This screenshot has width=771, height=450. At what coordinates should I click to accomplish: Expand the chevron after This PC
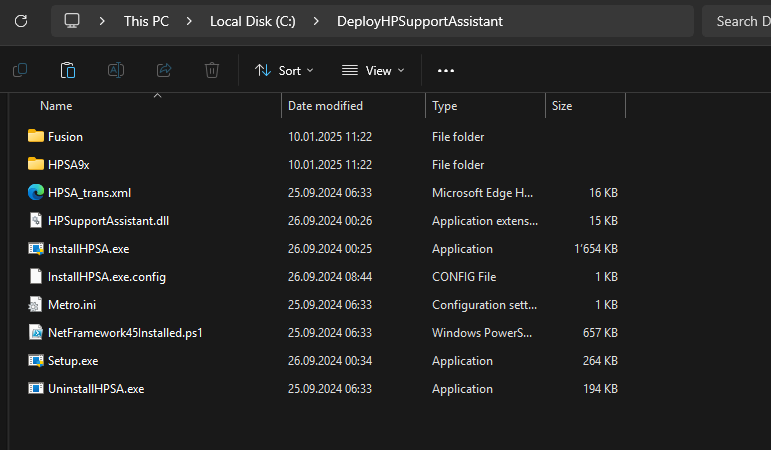189,21
